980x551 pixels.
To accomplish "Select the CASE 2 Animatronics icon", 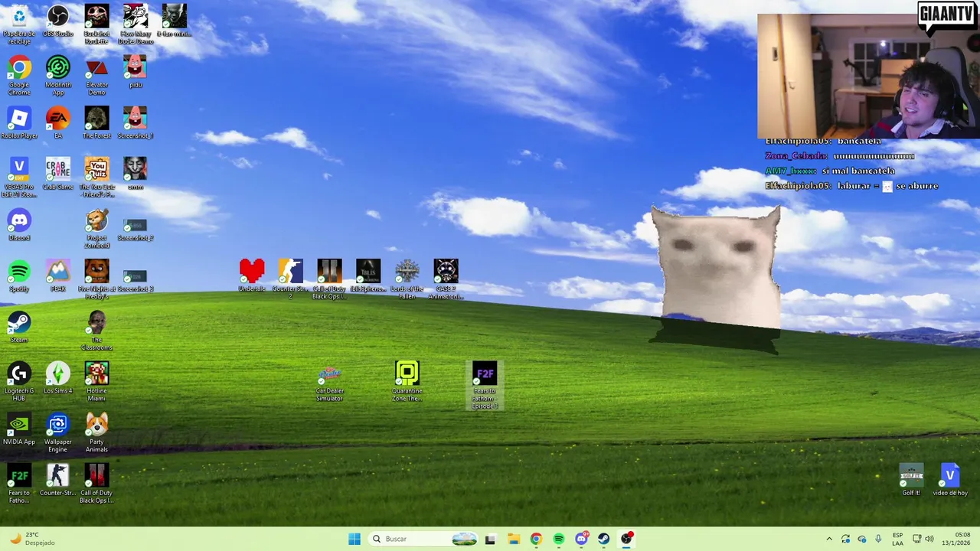I will point(446,279).
